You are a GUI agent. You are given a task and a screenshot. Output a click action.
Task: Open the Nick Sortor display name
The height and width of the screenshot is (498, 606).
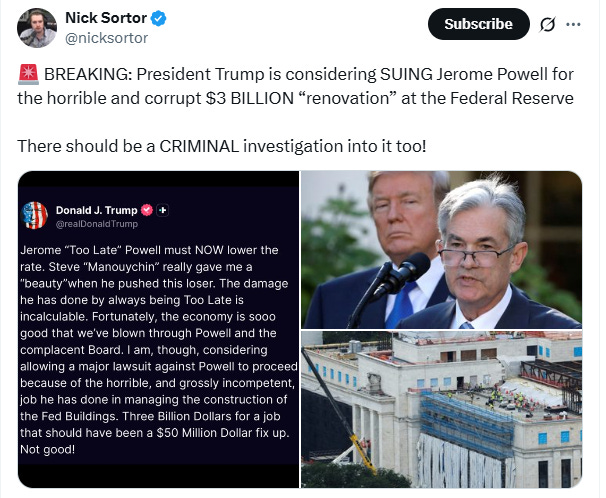point(106,18)
